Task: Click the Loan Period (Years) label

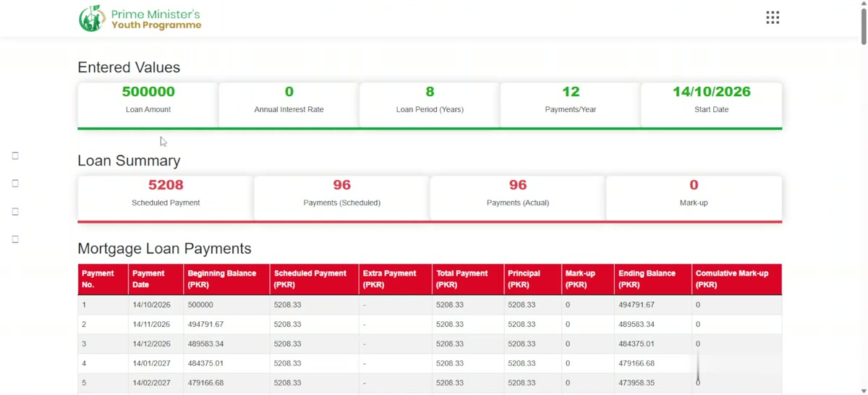Action: click(x=430, y=109)
